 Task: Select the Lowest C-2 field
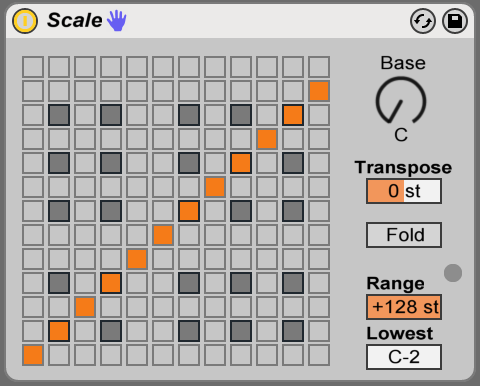point(404,357)
